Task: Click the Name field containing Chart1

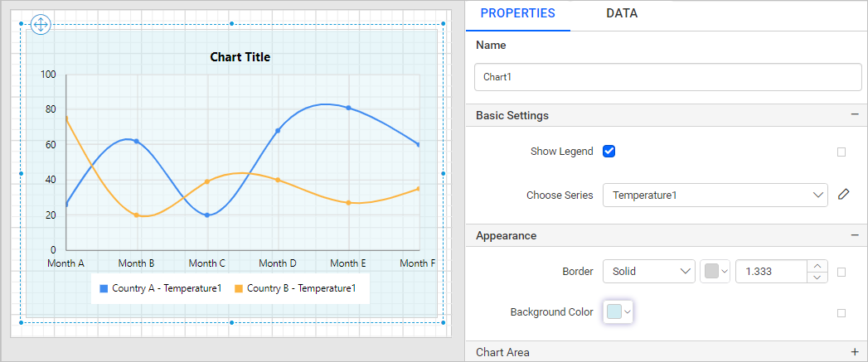Action: click(x=668, y=77)
